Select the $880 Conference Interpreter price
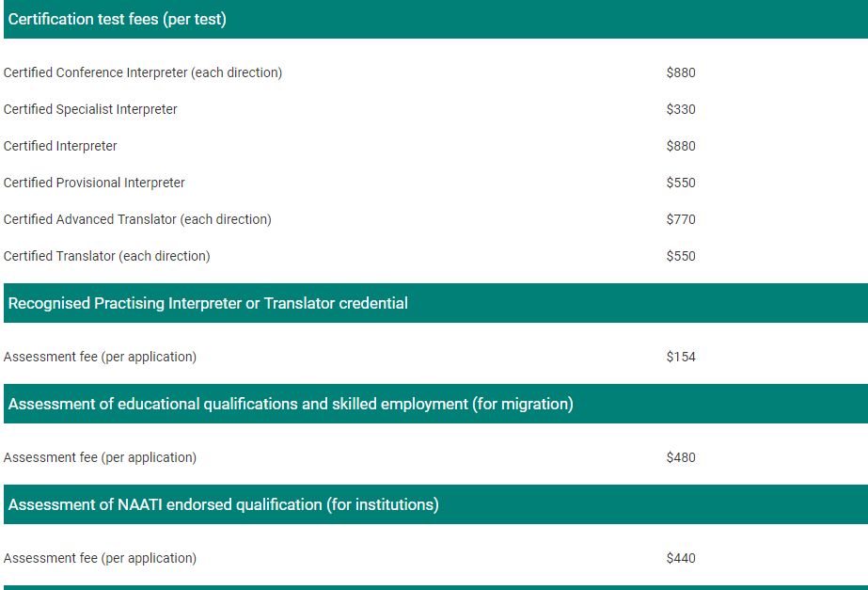Screen dimensions: 868x590 pyautogui.click(x=681, y=72)
